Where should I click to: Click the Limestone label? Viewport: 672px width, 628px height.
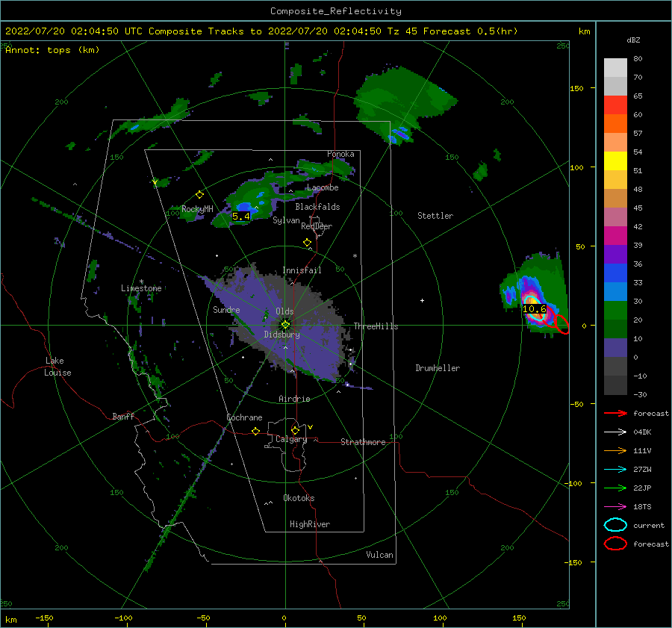141,288
